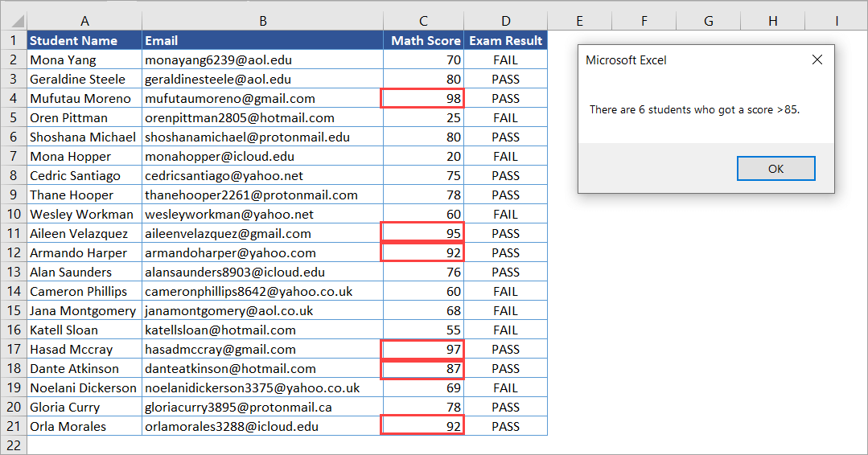Select FAIL result for Noelani Dickerson
The image size is (868, 455).
pos(505,388)
